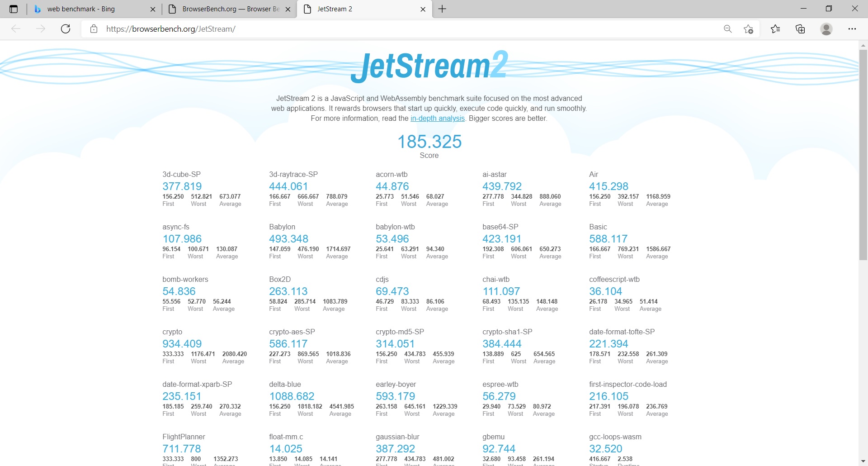Click the address bar URL field
The width and height of the screenshot is (868, 466).
coord(362,29)
